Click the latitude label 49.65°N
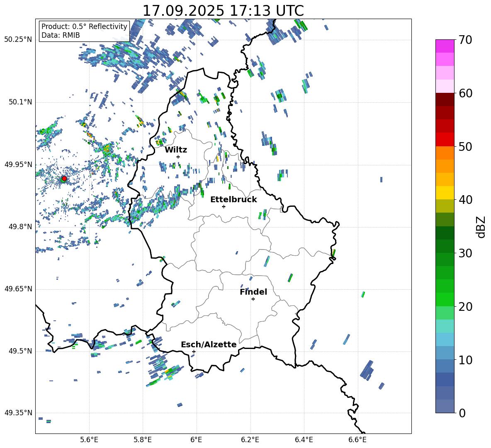This screenshot has width=491, height=448. click(x=18, y=289)
